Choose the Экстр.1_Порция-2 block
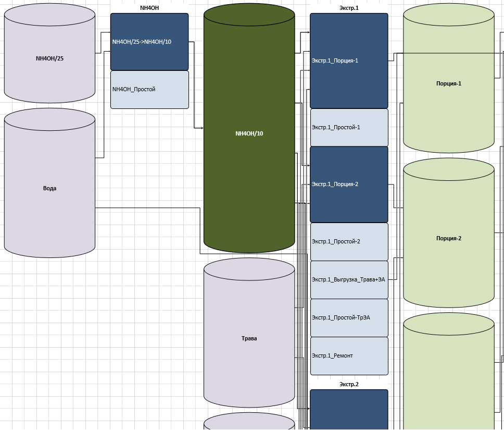504x430 pixels. click(x=349, y=184)
